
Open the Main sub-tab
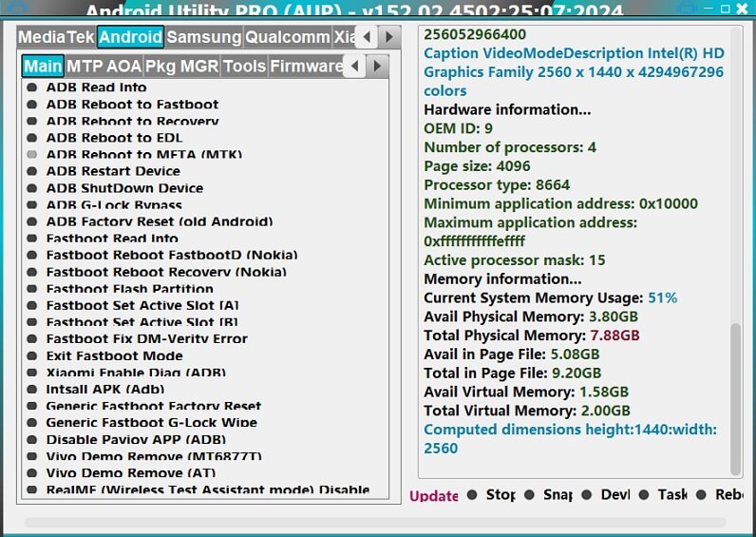(x=43, y=67)
